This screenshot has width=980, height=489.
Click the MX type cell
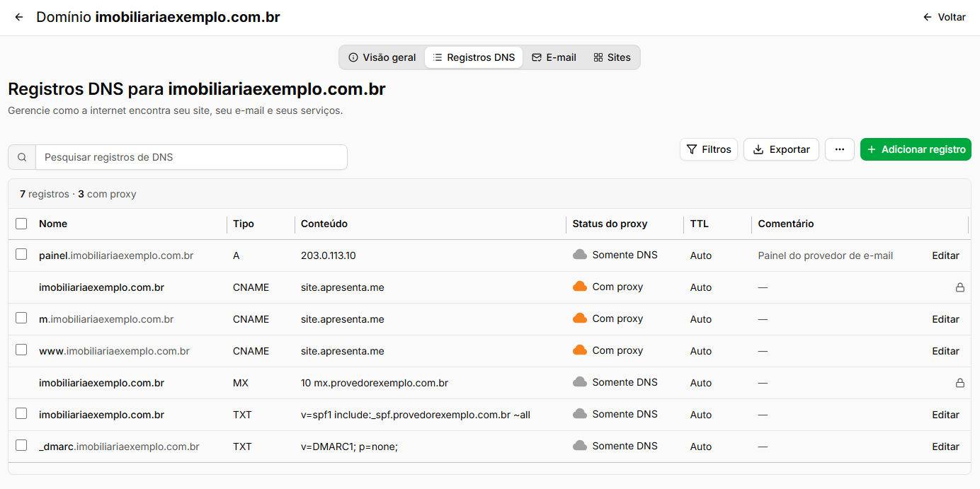pyautogui.click(x=241, y=383)
